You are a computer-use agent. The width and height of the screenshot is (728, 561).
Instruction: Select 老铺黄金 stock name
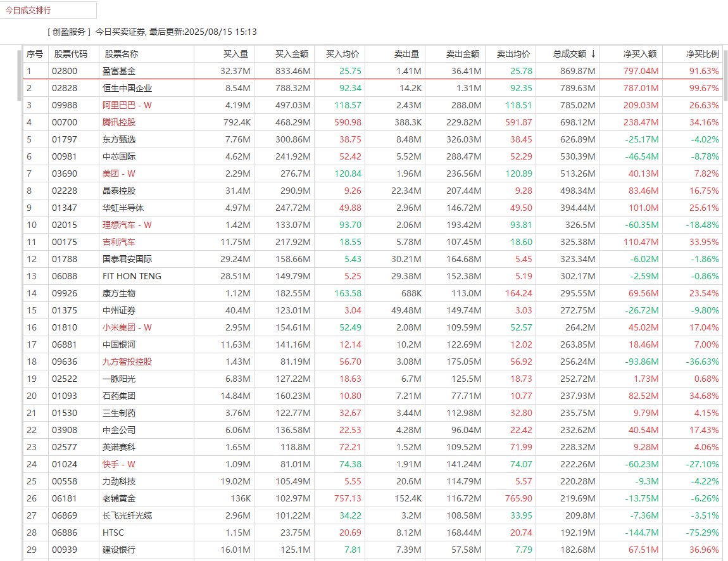119,498
